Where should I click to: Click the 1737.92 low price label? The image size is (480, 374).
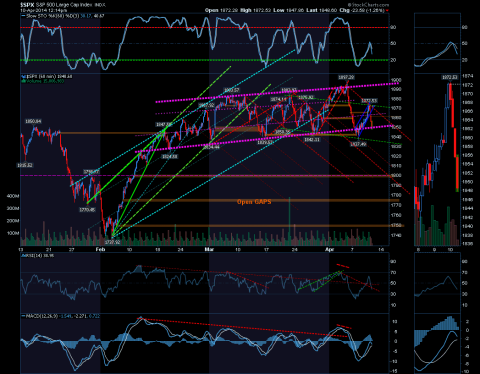coord(112,242)
